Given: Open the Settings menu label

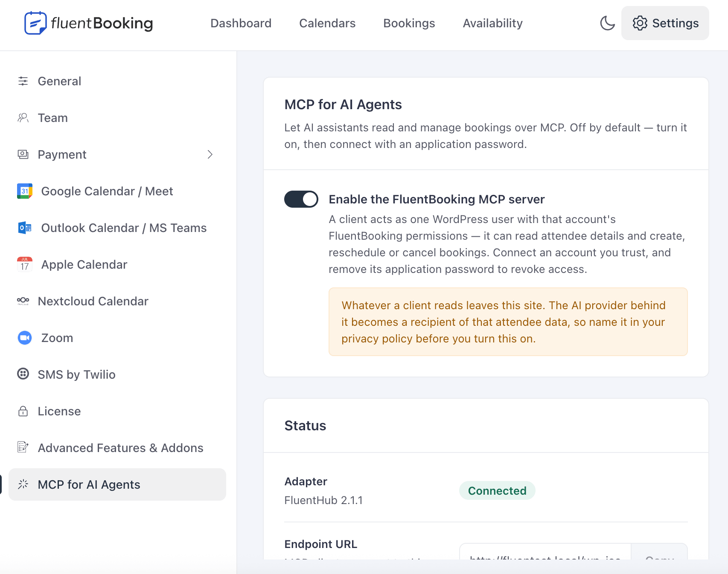Looking at the screenshot, I should tap(676, 23).
